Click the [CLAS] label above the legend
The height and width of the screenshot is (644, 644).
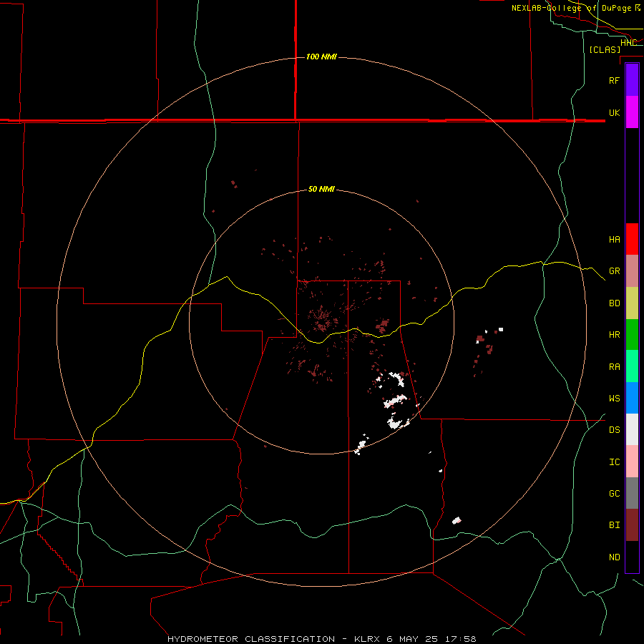(x=605, y=49)
